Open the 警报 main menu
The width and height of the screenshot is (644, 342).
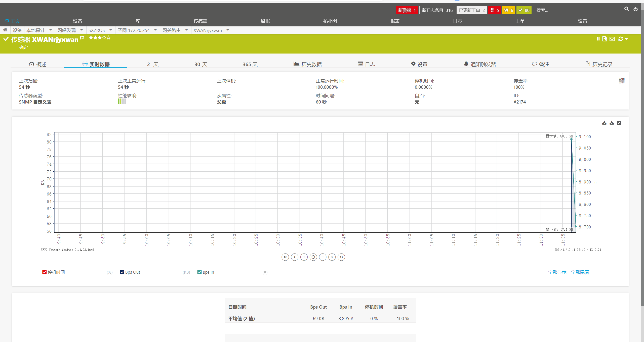point(265,21)
